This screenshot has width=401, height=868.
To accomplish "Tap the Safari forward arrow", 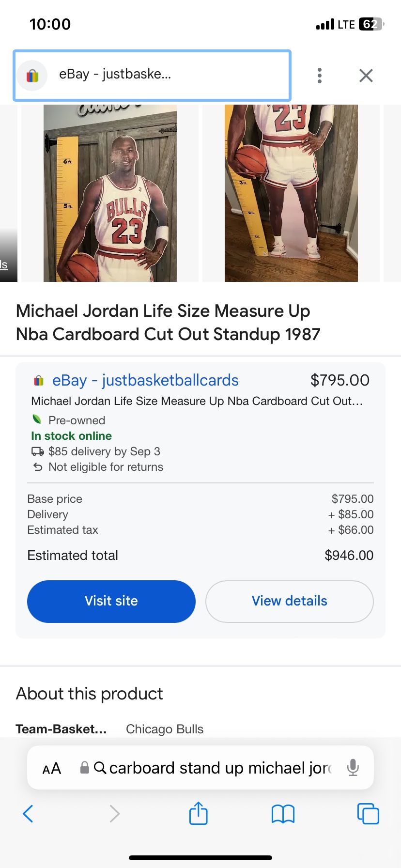I will 114,814.
